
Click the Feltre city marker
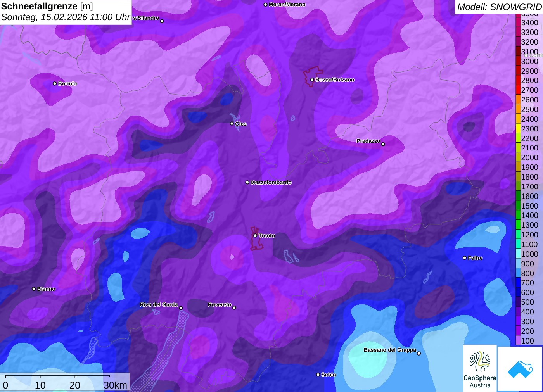(465, 258)
